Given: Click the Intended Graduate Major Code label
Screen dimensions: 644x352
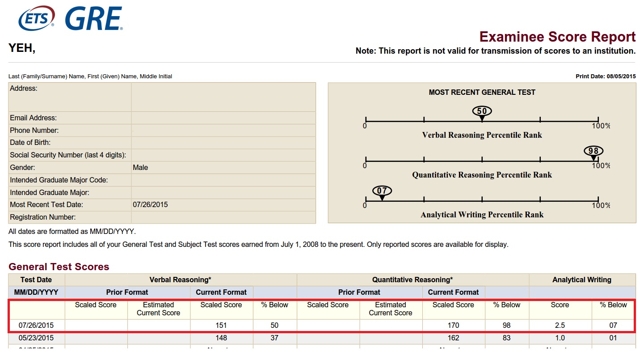Looking at the screenshot, I should 59,180.
